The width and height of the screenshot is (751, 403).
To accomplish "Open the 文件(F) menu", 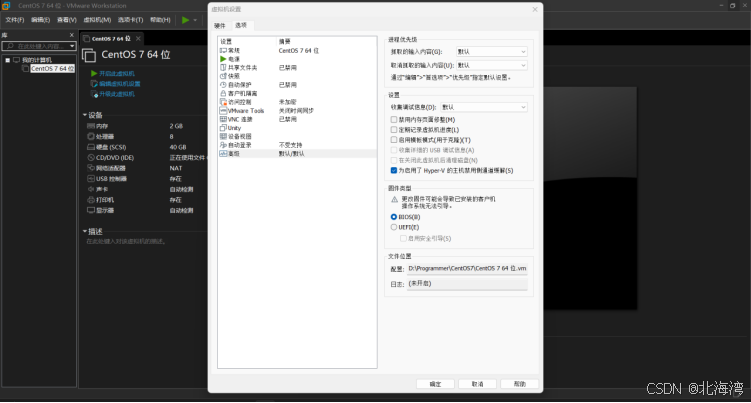I will (14, 20).
